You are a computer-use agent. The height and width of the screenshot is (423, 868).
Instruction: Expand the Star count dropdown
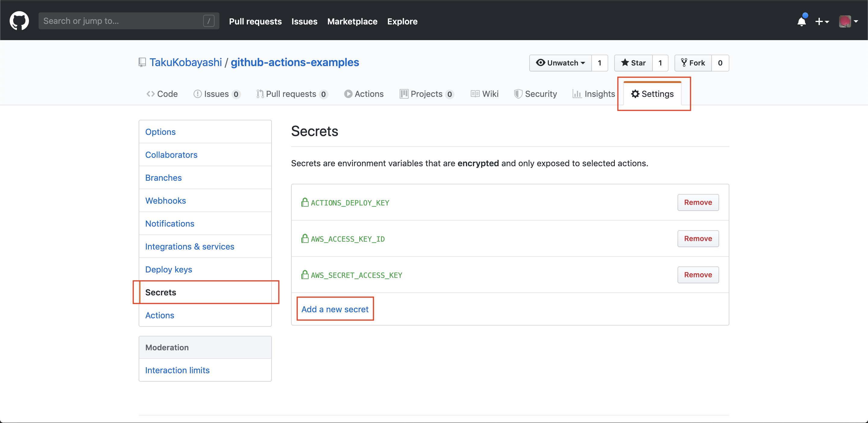click(x=660, y=62)
